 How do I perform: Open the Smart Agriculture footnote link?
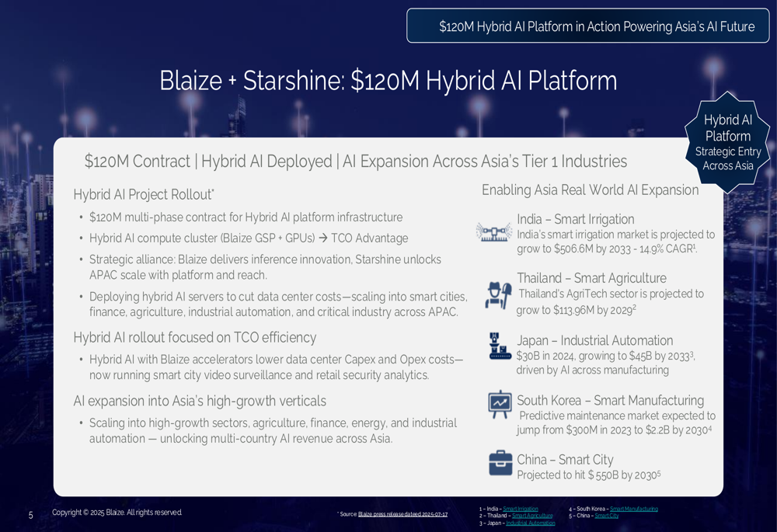tap(532, 516)
